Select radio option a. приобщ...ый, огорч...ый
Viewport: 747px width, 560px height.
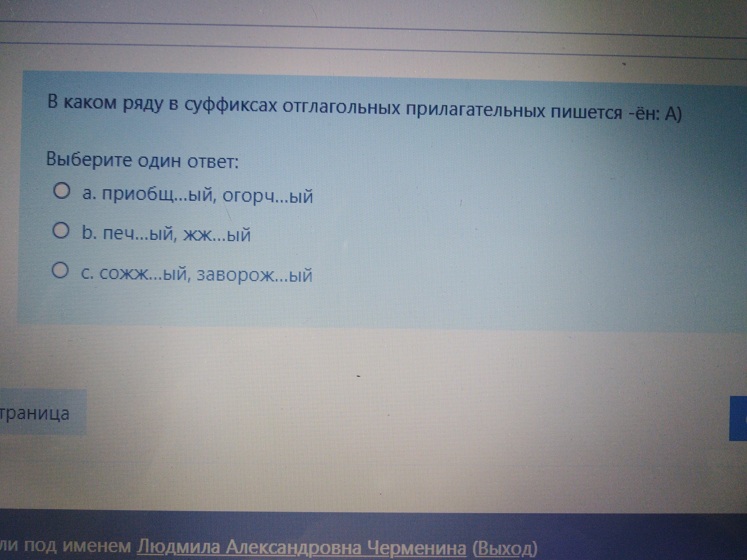coord(62,191)
